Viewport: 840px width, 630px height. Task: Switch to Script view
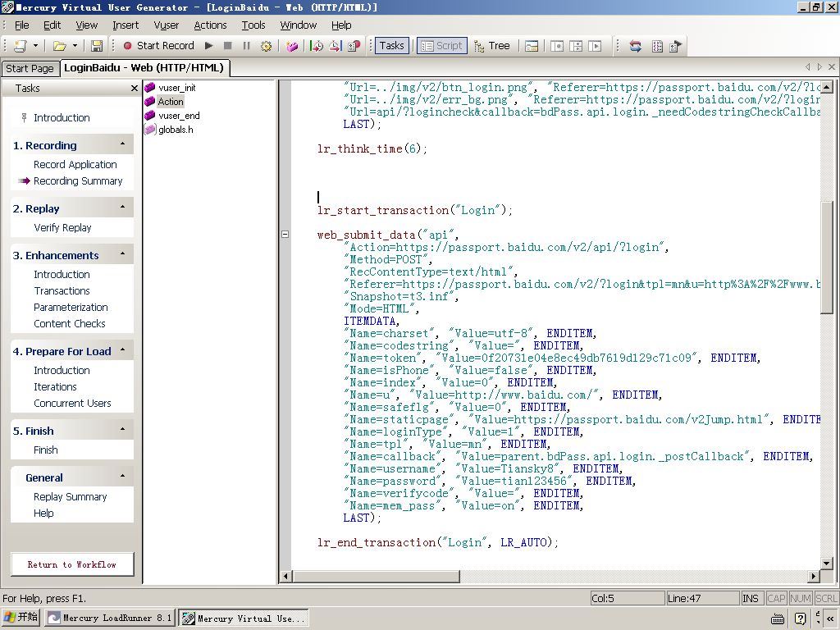442,46
